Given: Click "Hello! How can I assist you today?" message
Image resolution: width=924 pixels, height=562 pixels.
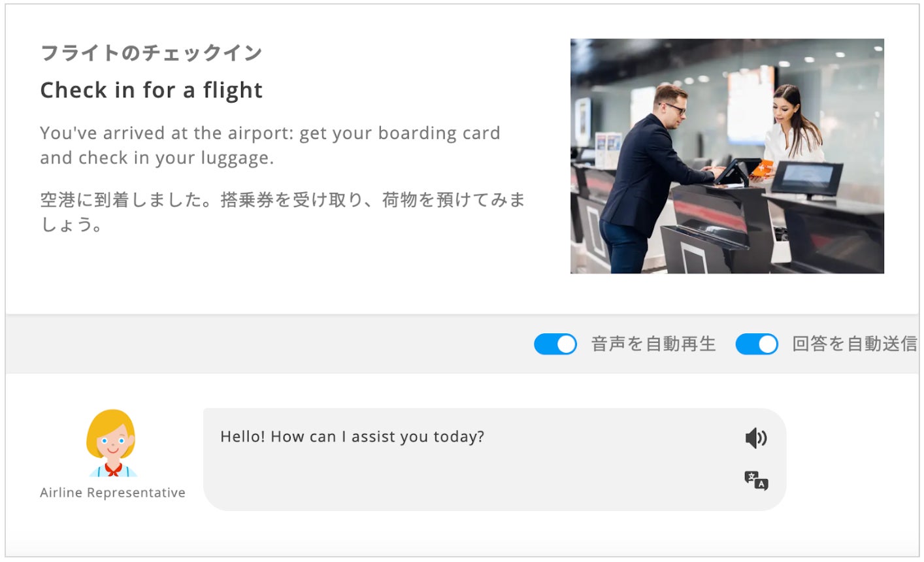Looking at the screenshot, I should 352,437.
